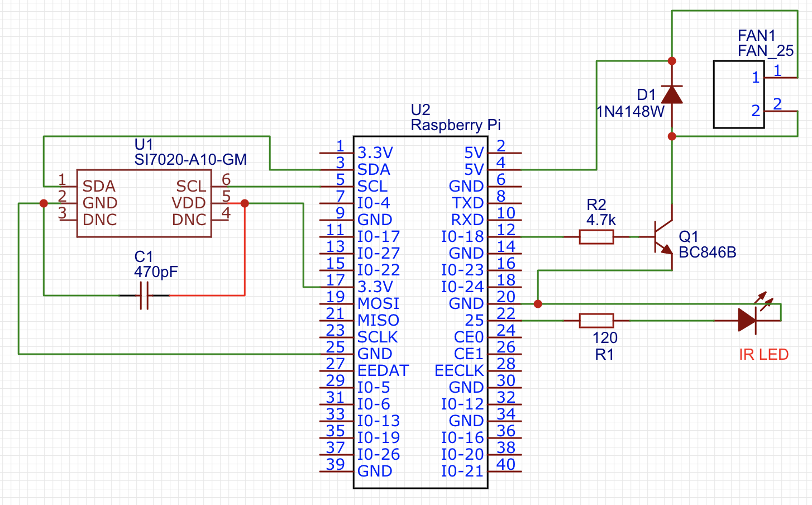Click the 'I0-24' pin label
This screenshot has width=812, height=505.
[462, 287]
